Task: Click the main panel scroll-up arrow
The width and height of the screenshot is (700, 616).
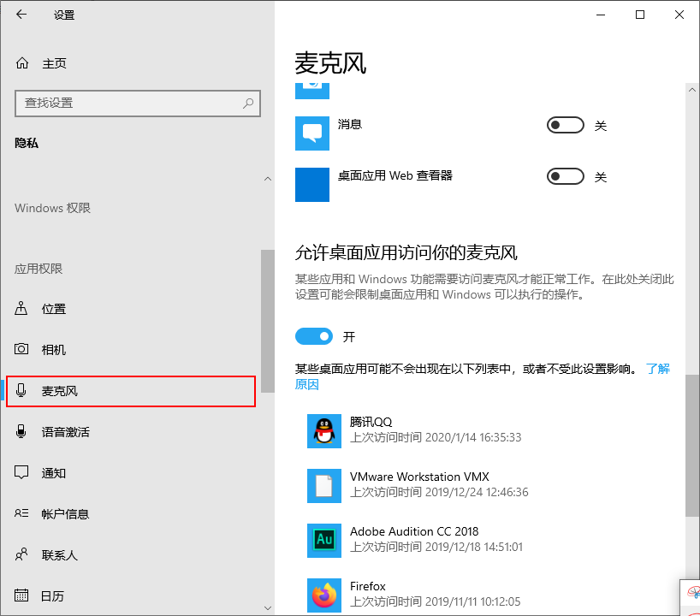Action: (x=692, y=88)
